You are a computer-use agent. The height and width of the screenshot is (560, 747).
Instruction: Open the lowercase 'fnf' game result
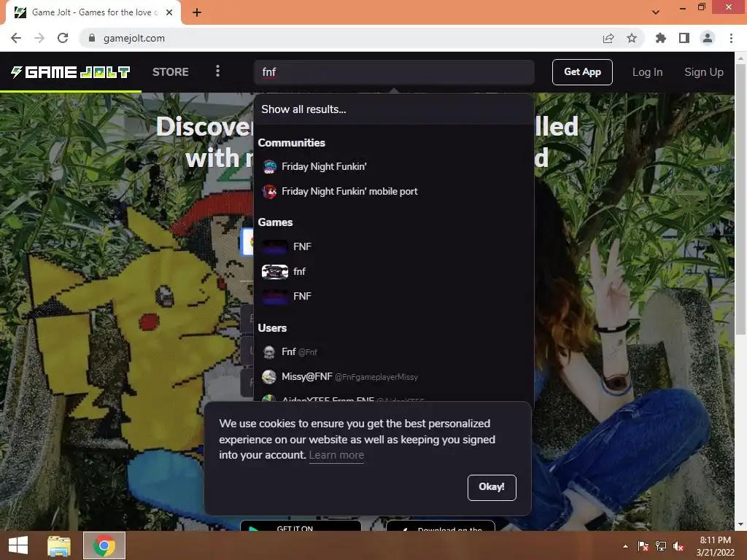click(394, 271)
